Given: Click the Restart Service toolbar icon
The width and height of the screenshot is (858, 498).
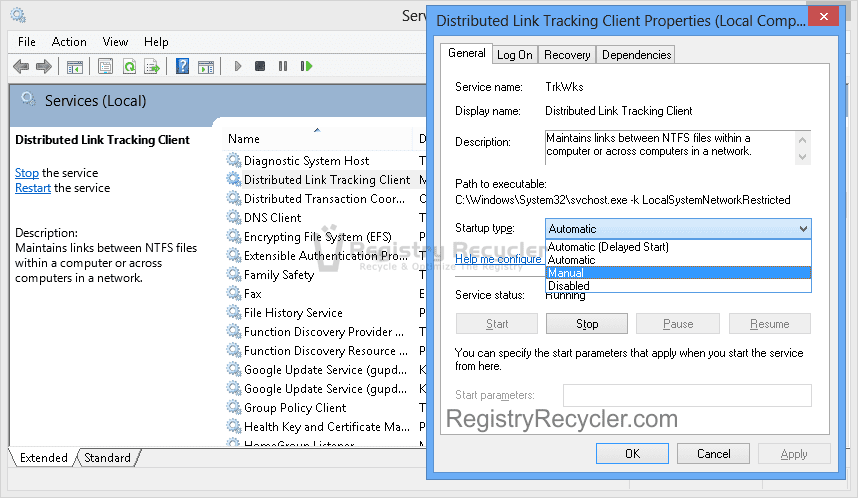Looking at the screenshot, I should click(x=306, y=66).
